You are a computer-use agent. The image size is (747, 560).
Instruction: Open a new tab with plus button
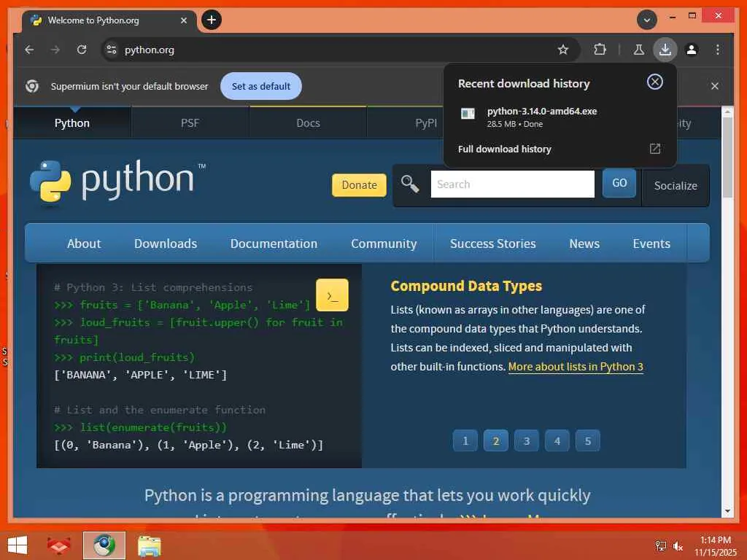click(x=212, y=20)
